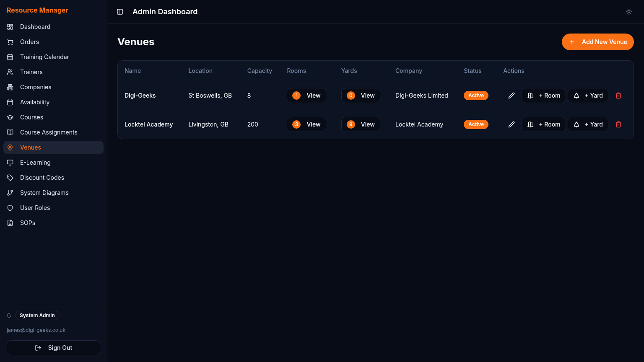Screen dimensions: 644x362
Task: Click the Digi-Geeks venue name
Action: (140, 96)
